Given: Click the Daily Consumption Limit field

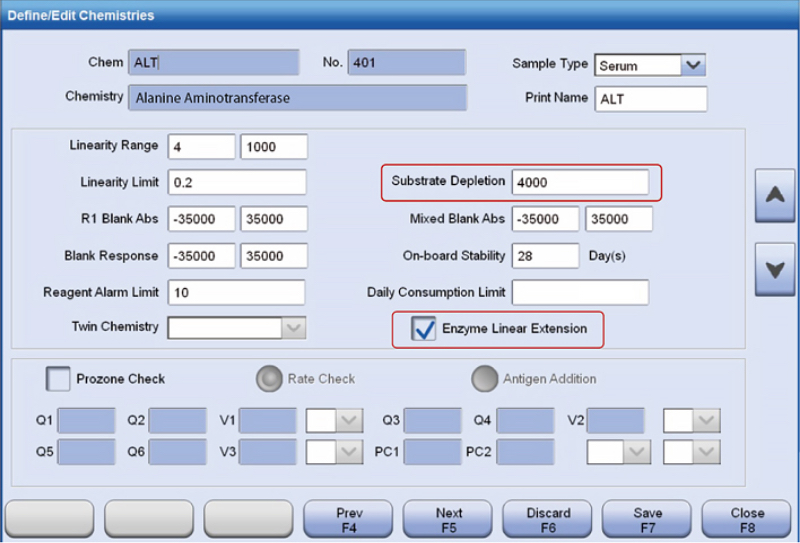Looking at the screenshot, I should [579, 292].
